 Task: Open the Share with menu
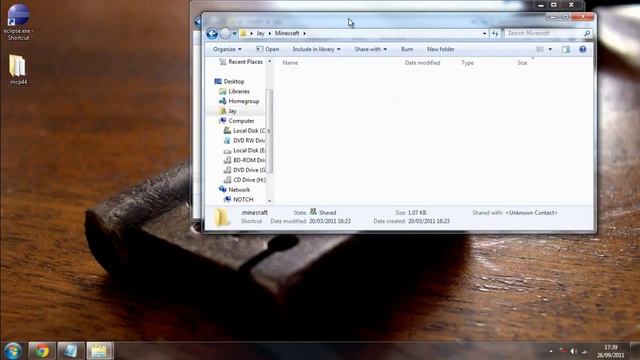coord(370,49)
